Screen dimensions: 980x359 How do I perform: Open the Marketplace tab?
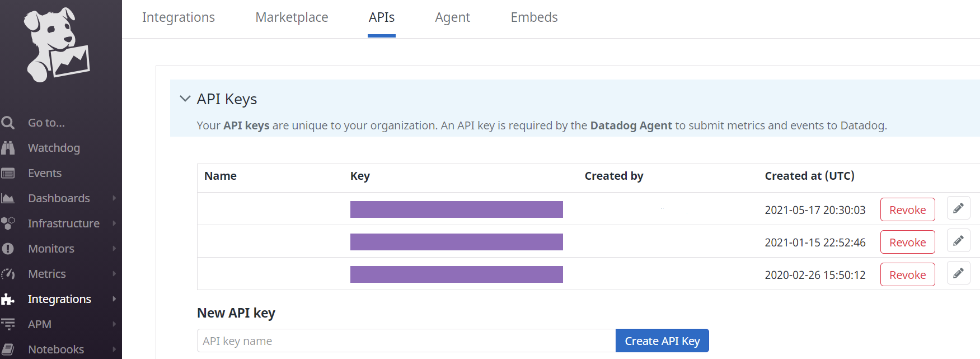292,17
